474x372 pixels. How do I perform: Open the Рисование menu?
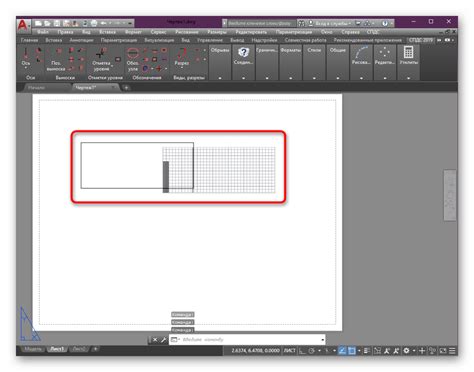tap(187, 32)
